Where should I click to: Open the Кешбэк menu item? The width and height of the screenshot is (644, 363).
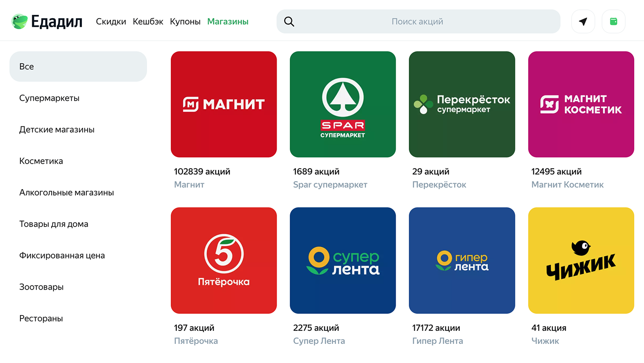(148, 22)
